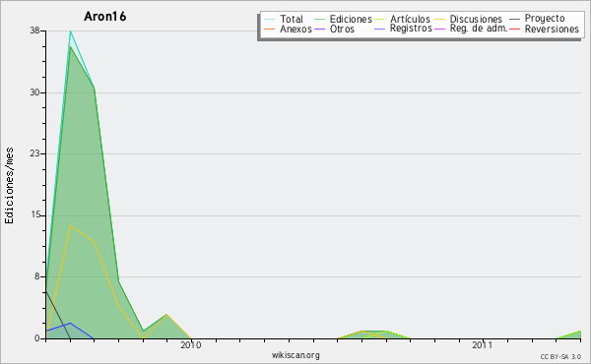Image resolution: width=591 pixels, height=364 pixels.
Task: Click the blue Registros legend line swatch
Action: coord(380,29)
